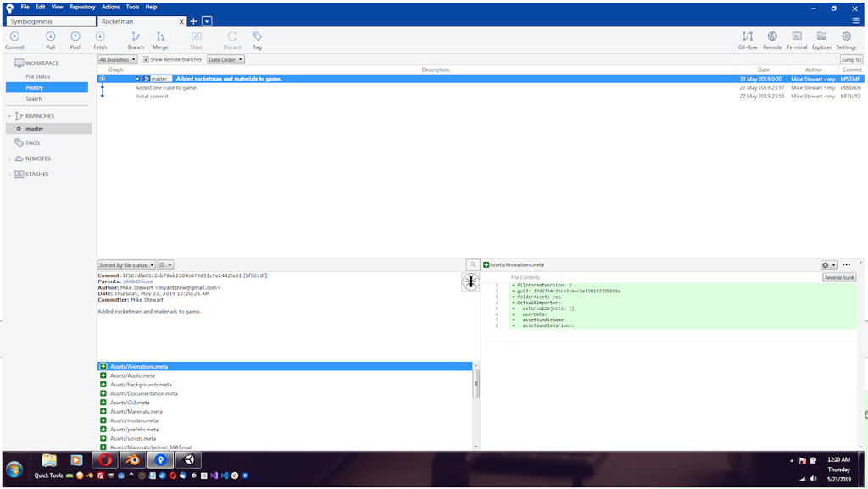
Task: Create a branch with the Branch icon
Action: click(x=136, y=39)
